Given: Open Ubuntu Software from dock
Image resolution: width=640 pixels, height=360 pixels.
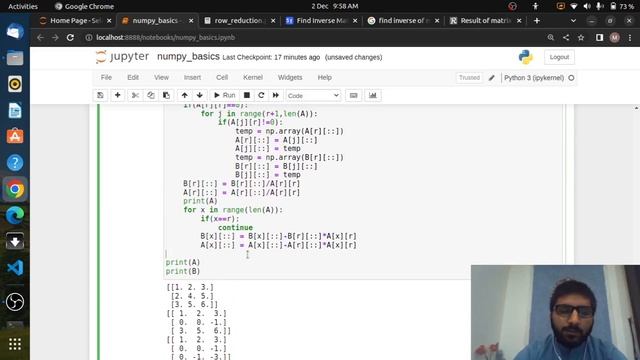Looking at the screenshot, I should tap(15, 136).
